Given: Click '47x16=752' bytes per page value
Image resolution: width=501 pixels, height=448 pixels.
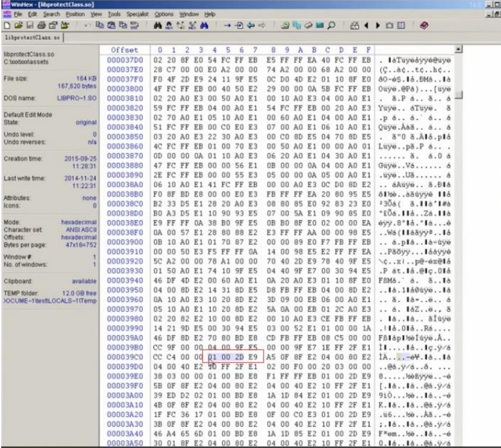Looking at the screenshot, I should coord(81,245).
